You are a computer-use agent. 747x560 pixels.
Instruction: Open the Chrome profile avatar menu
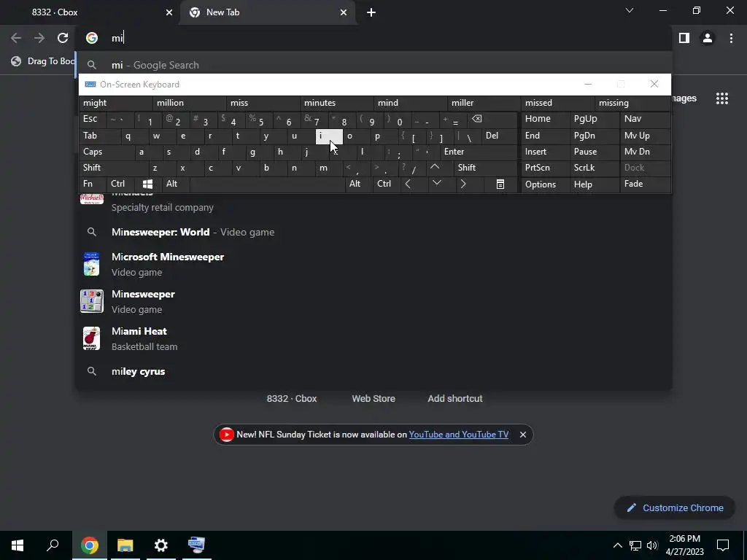pos(708,38)
